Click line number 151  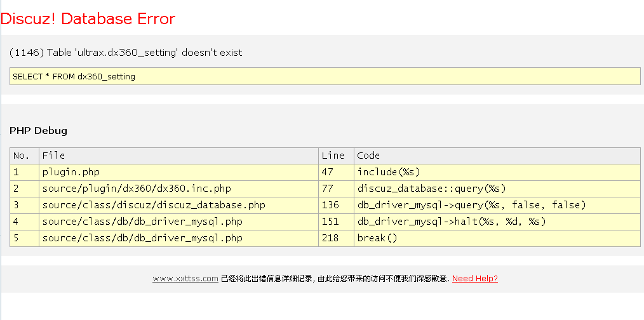[x=336, y=222]
